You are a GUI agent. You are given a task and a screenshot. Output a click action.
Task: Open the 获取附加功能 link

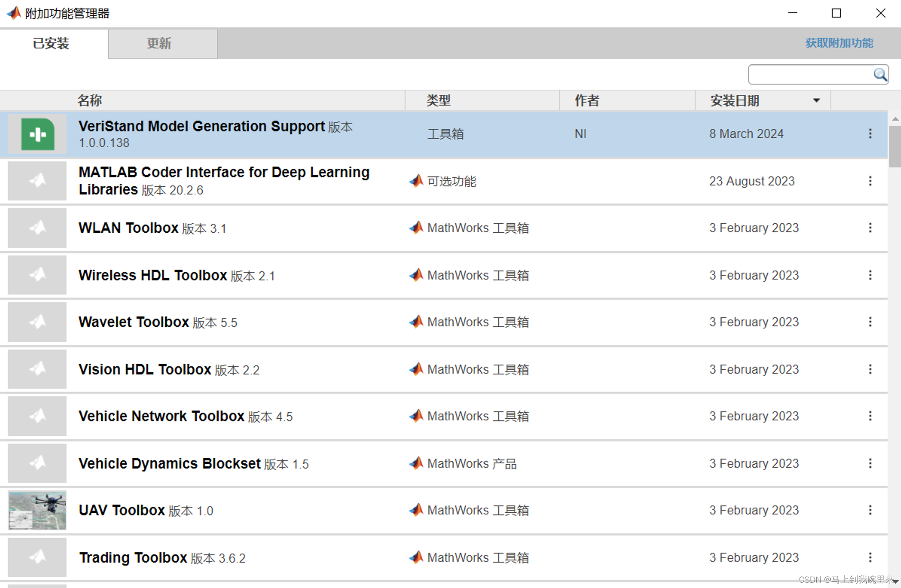839,43
